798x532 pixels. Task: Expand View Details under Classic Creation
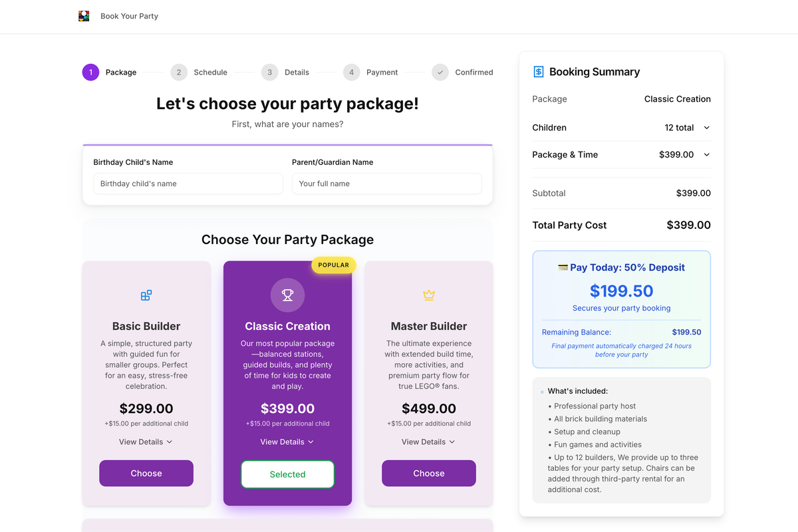[287, 442]
